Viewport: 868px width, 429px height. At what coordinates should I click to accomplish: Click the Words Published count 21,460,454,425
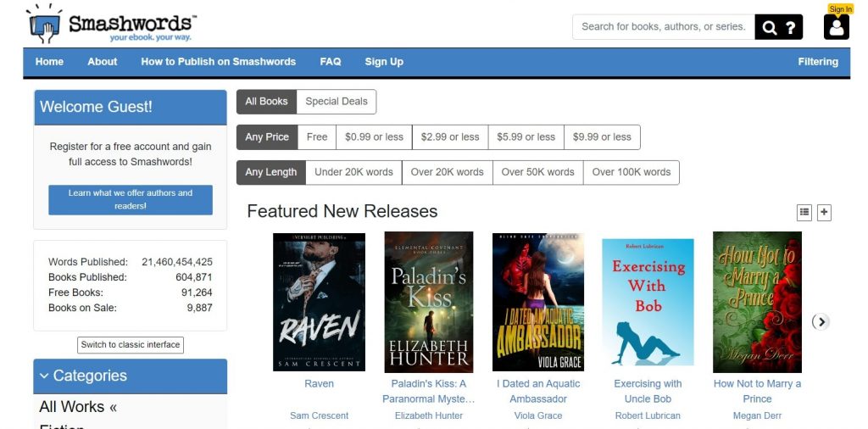tap(177, 262)
